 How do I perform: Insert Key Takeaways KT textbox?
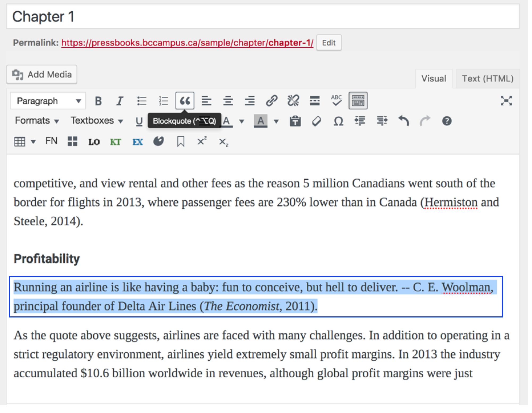point(116,142)
